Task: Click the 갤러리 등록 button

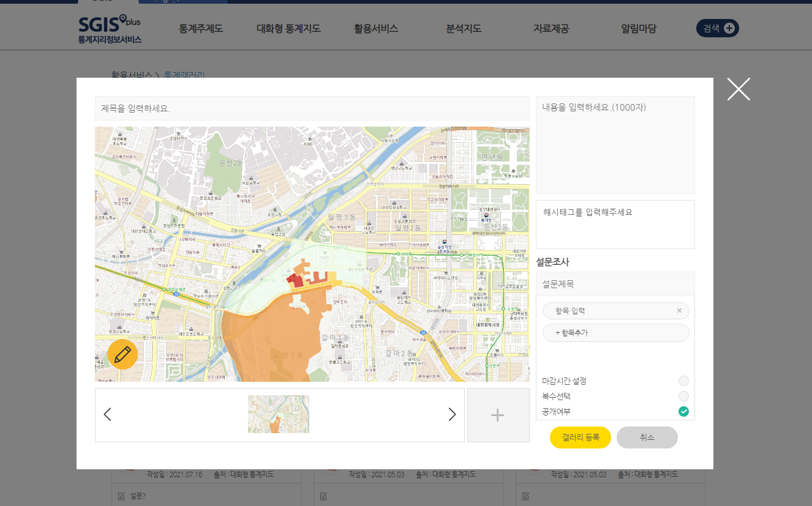Action: 581,437
